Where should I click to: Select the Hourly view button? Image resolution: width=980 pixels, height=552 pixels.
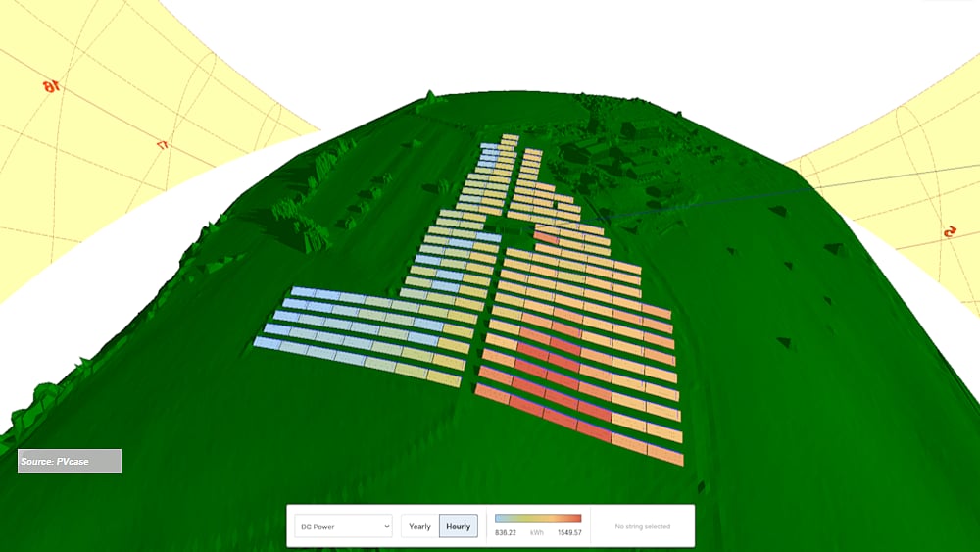(459, 527)
